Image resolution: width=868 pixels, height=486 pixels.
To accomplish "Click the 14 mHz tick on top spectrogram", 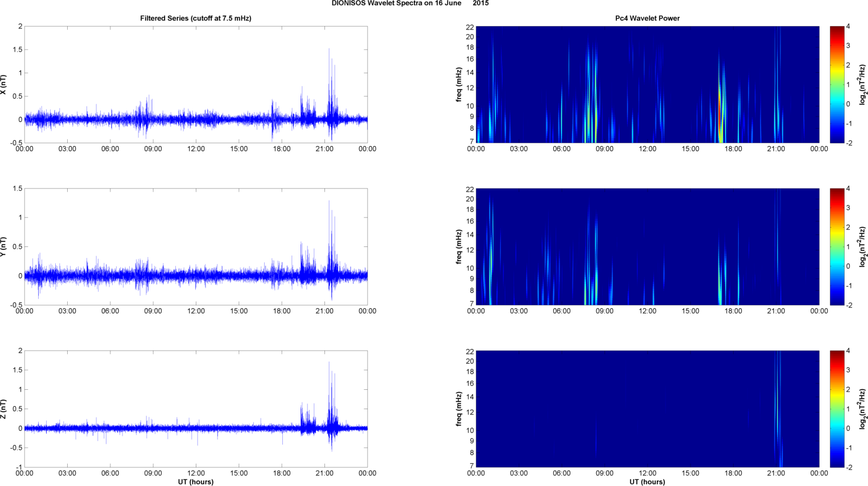I will tap(470, 73).
